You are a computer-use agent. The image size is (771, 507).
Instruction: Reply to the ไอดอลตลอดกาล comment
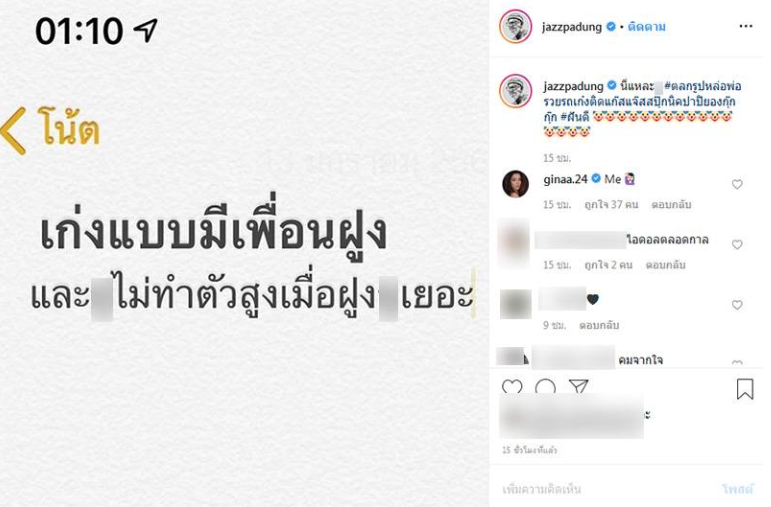665,265
